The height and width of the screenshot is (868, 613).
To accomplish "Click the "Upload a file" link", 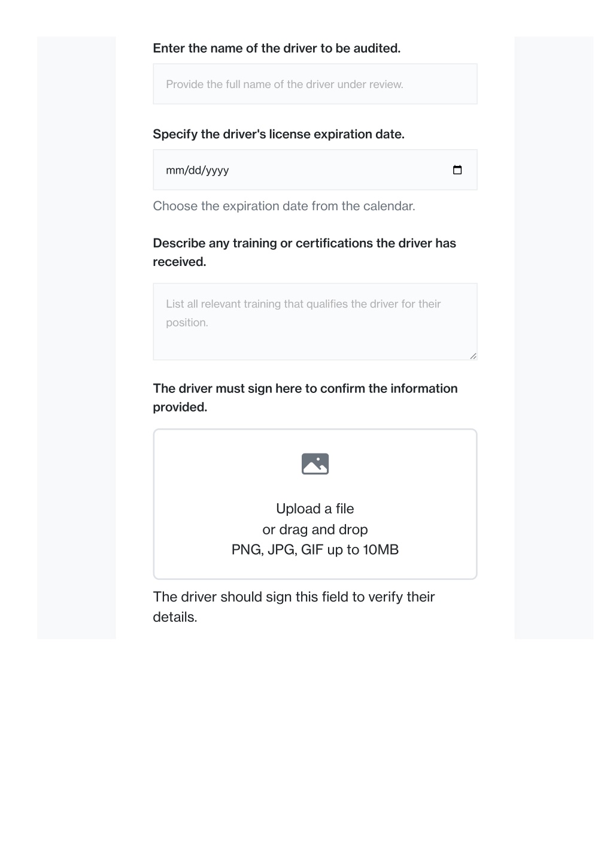I will point(315,509).
